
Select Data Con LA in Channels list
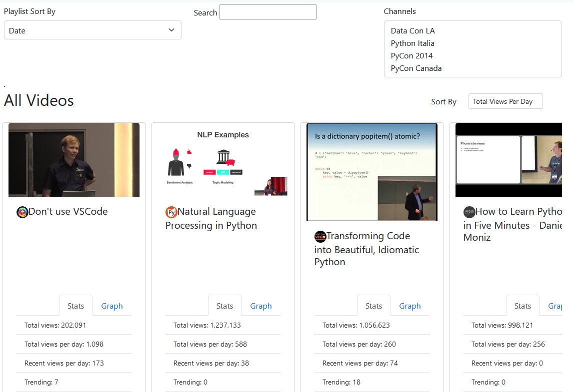(x=412, y=31)
